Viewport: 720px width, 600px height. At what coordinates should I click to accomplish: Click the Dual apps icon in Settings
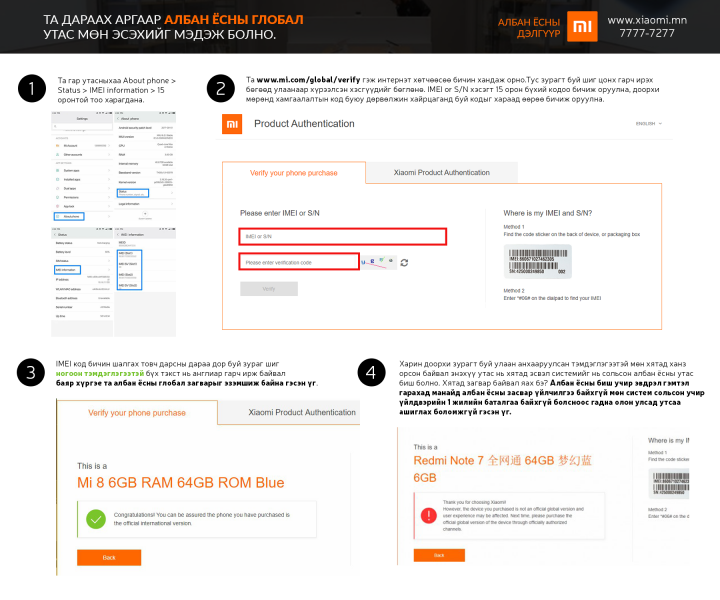(57, 188)
